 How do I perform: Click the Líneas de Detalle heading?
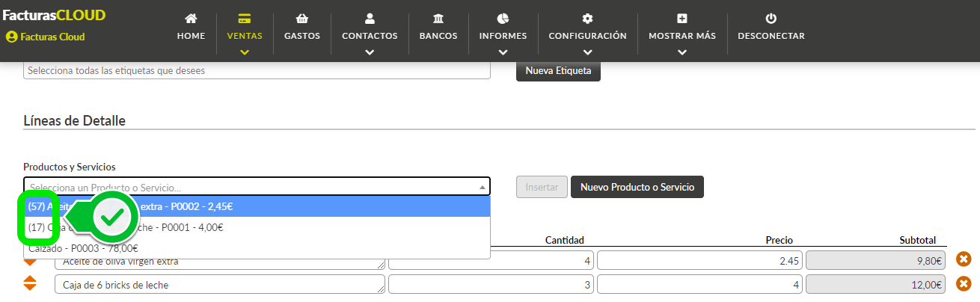[x=74, y=120]
